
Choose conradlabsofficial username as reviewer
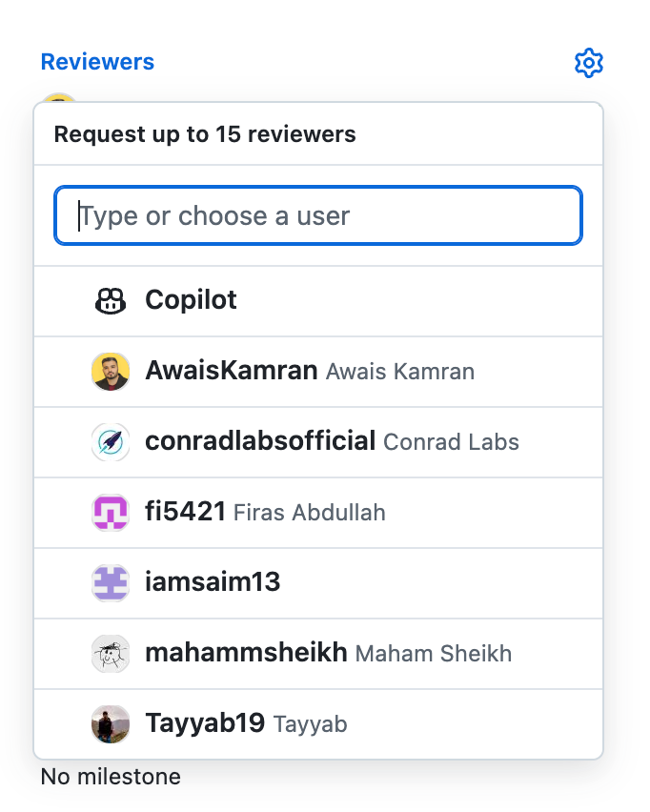[x=259, y=441]
